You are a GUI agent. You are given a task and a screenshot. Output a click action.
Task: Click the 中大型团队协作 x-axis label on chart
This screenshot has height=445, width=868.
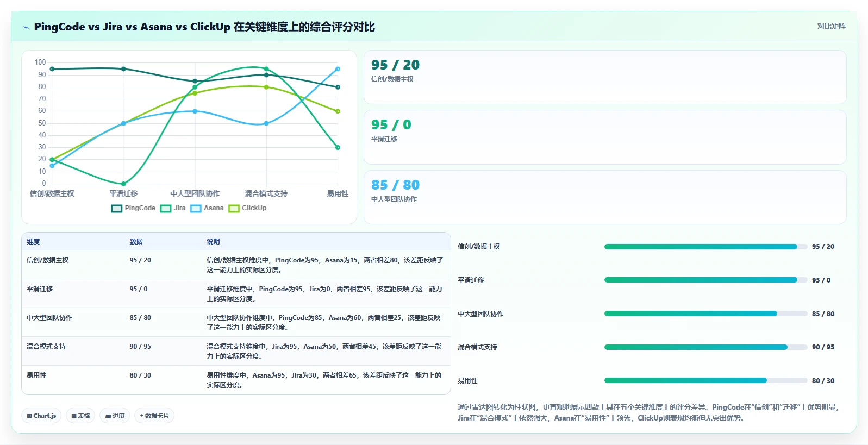click(x=195, y=193)
